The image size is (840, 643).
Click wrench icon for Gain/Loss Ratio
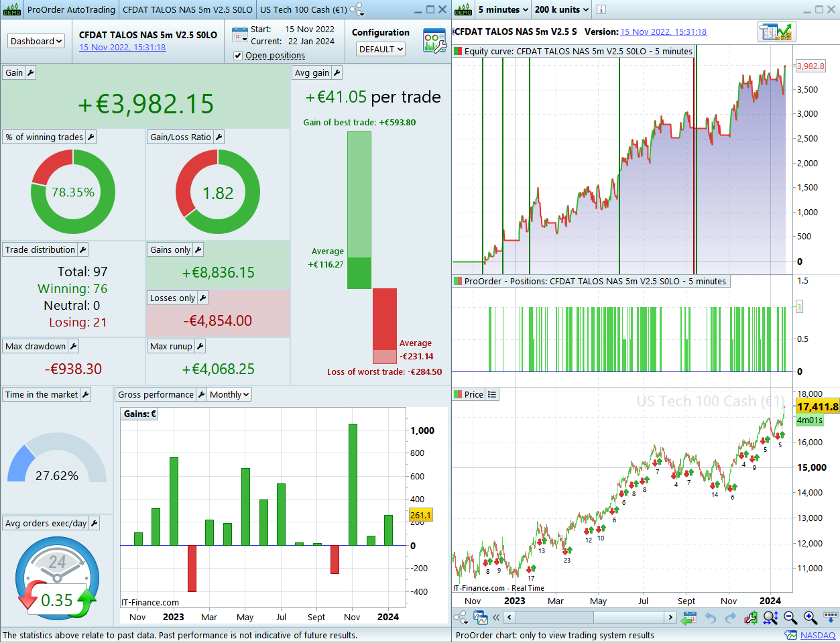tap(219, 137)
